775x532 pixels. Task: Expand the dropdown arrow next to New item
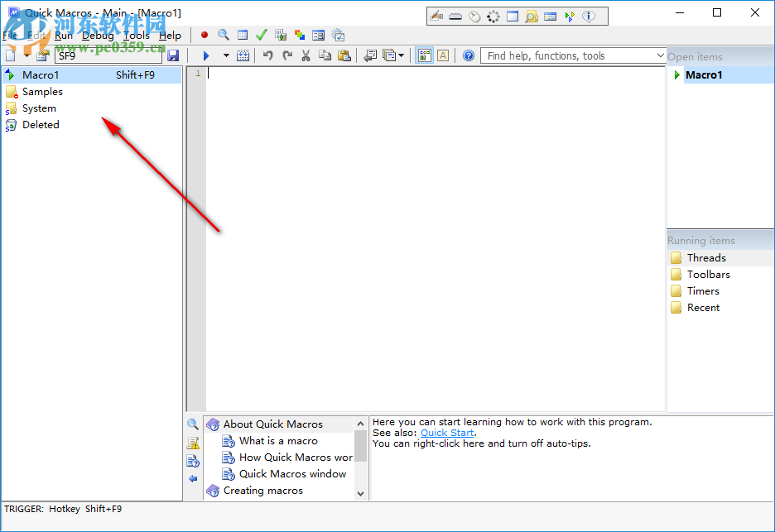(26, 55)
